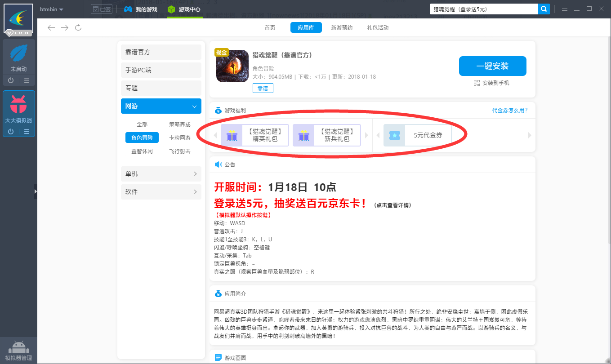This screenshot has width=611, height=364.
Task: Switch to 游戏中心 tab
Action: (184, 9)
